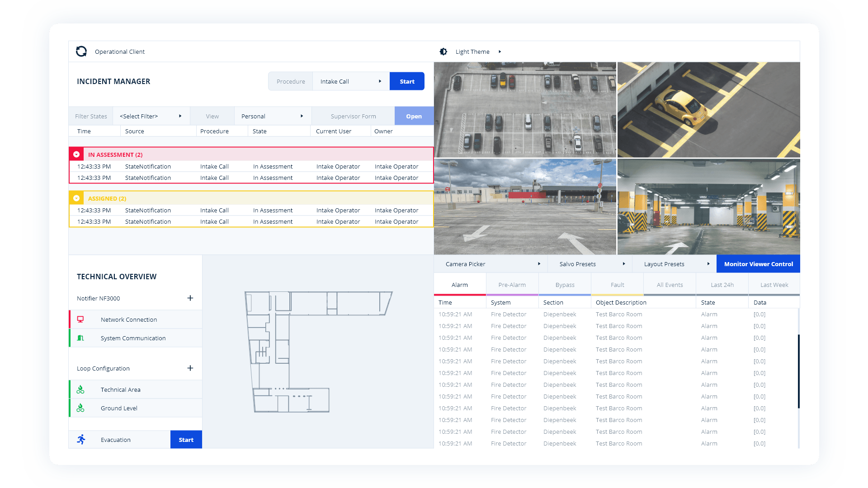Open the underground garage camera feed
868x488 pixels.
point(708,206)
